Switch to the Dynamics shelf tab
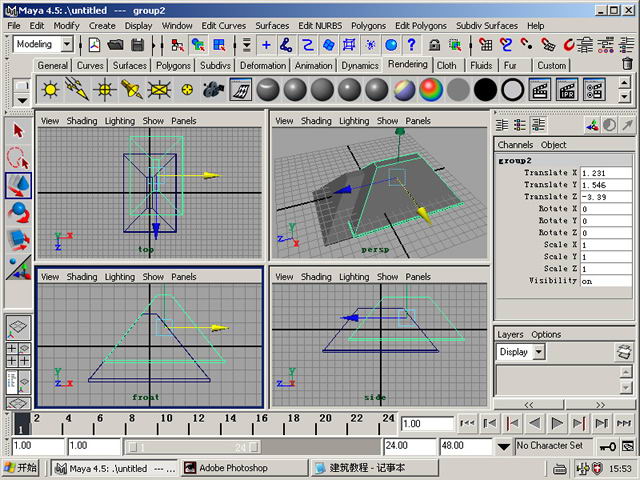This screenshot has height=480, width=640. point(360,65)
